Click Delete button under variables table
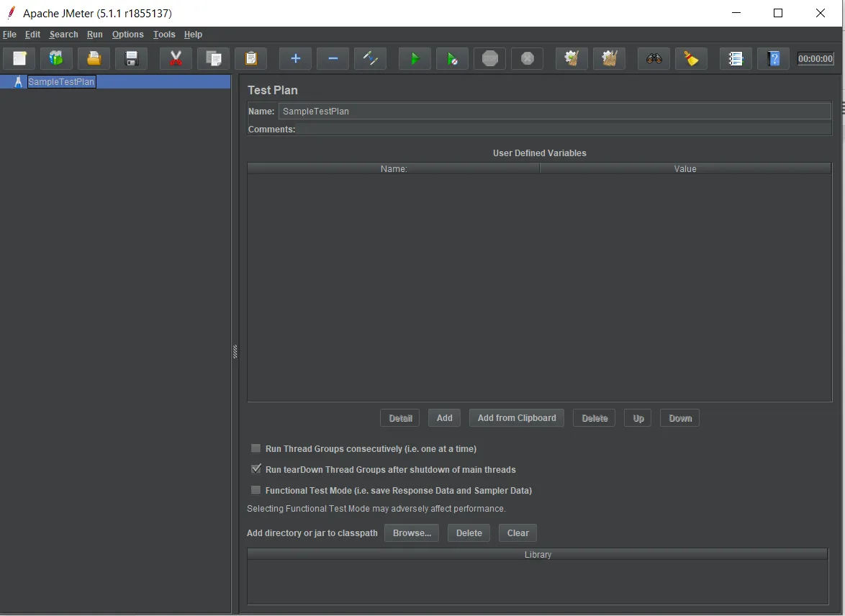 (x=595, y=418)
